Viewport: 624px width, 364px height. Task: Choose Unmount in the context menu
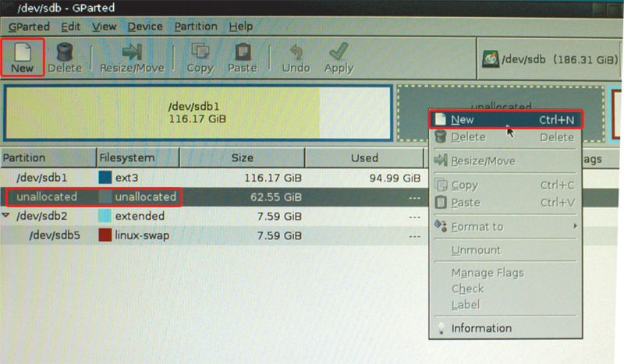pyautogui.click(x=505, y=250)
